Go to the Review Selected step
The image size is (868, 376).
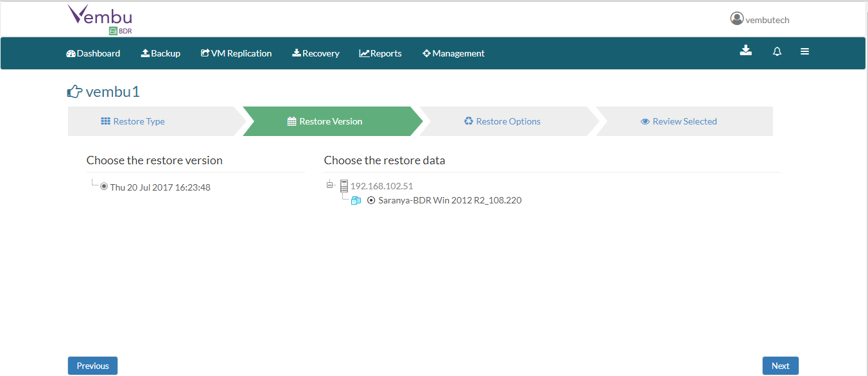pos(684,121)
